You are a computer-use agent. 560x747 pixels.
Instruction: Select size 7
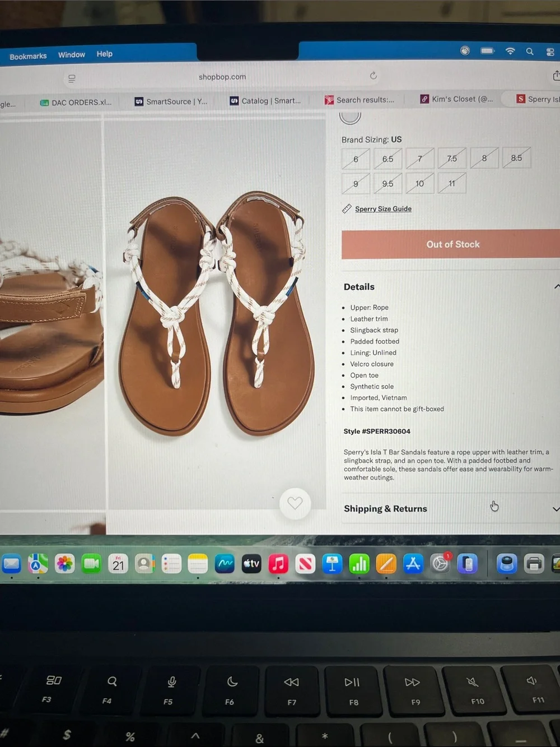(420, 159)
